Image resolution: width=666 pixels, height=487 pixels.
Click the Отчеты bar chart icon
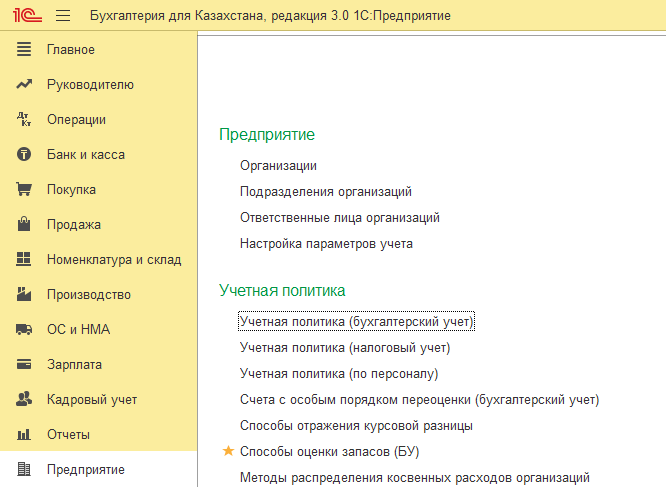coord(24,434)
